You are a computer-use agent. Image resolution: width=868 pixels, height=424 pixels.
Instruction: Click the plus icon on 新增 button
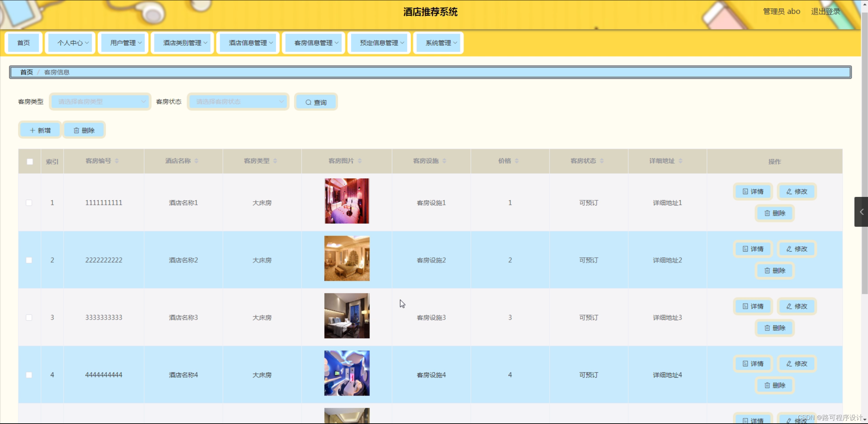[33, 130]
